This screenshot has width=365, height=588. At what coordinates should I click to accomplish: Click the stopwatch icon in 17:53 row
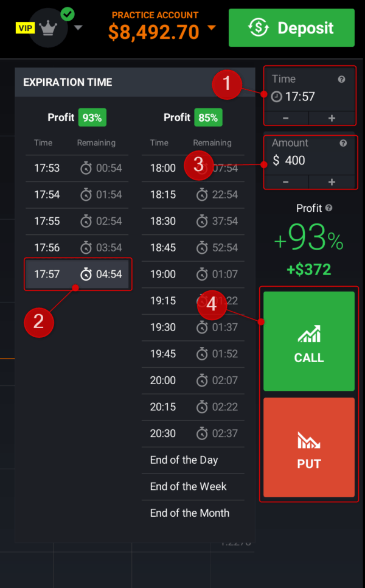(86, 168)
